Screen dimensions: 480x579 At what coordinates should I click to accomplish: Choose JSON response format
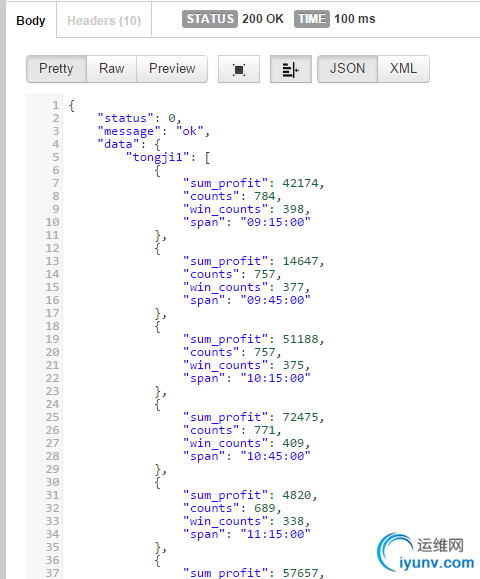pos(347,69)
